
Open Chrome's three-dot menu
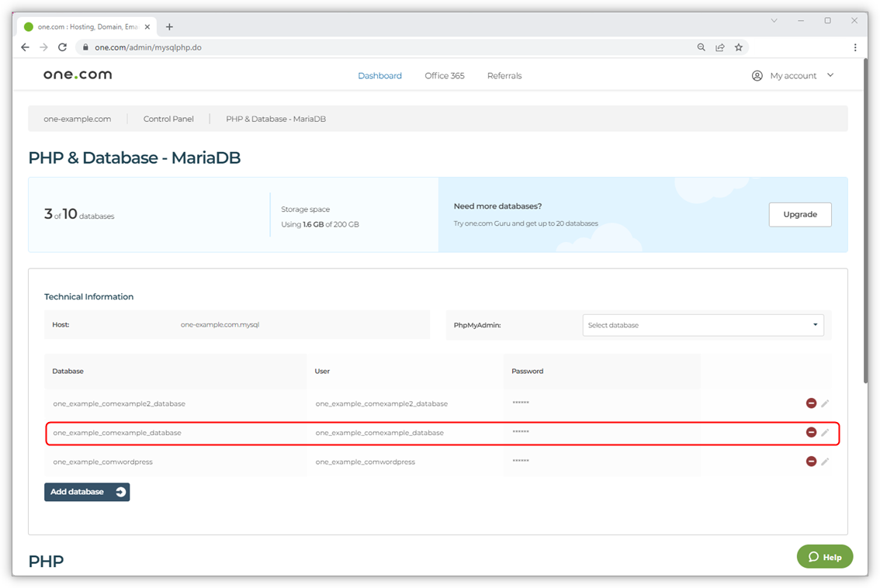coord(855,47)
